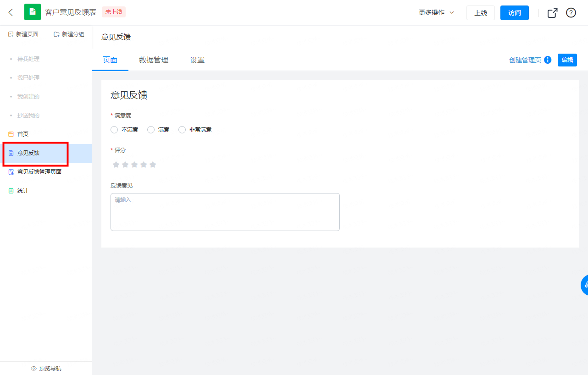
Task: Click the green form app icon
Action: [x=32, y=12]
